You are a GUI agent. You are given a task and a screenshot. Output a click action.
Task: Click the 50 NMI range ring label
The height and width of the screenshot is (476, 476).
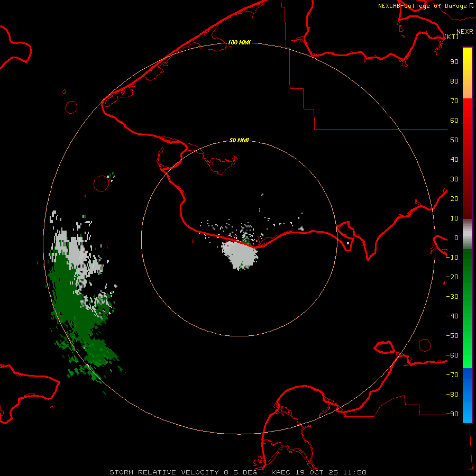coord(239,140)
